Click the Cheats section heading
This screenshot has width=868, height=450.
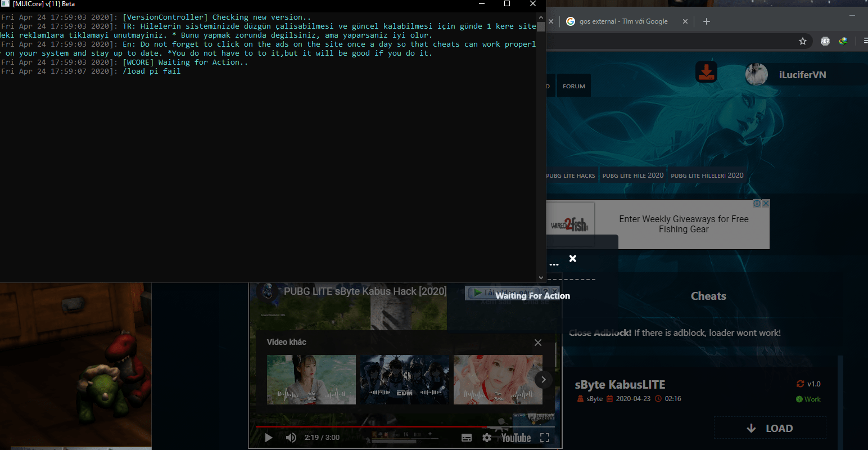click(708, 296)
